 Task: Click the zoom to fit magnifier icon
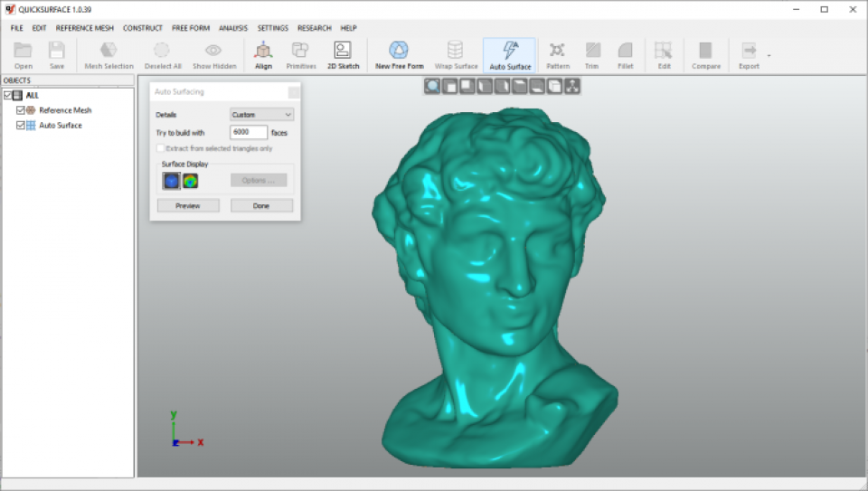pos(432,86)
